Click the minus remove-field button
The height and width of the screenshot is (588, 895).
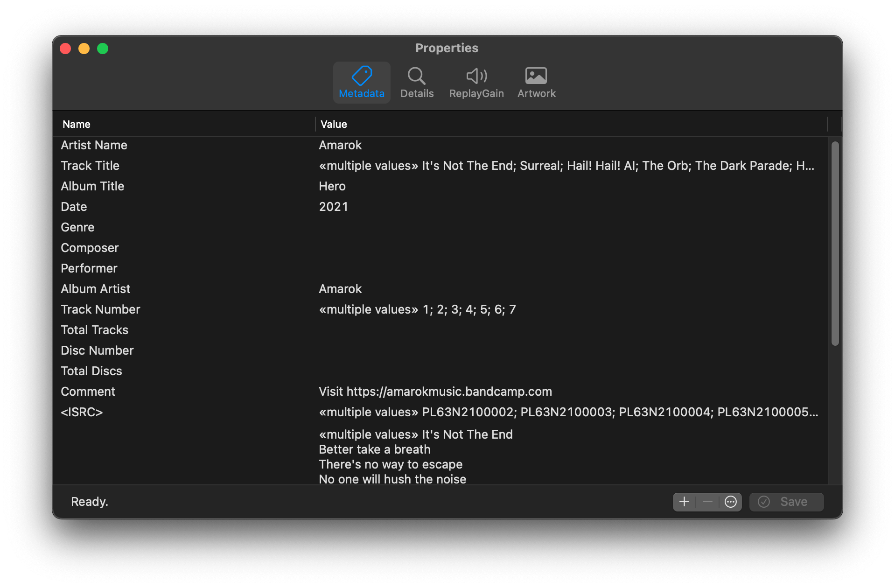[707, 502]
